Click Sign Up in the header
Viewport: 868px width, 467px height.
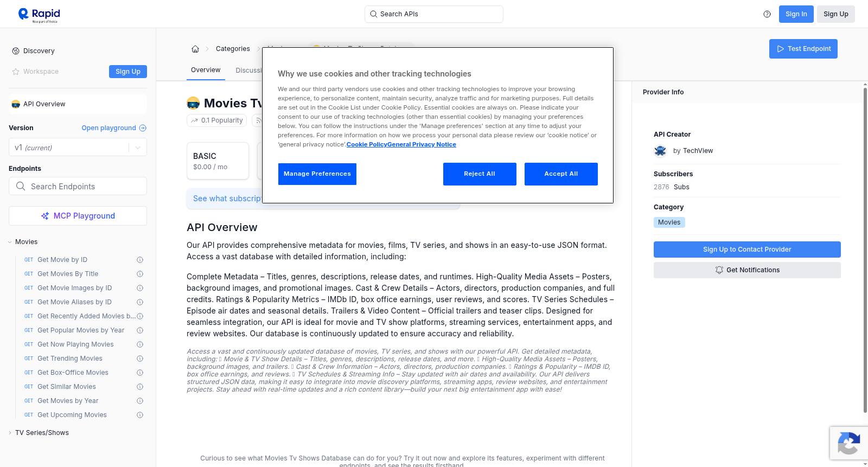tap(836, 14)
